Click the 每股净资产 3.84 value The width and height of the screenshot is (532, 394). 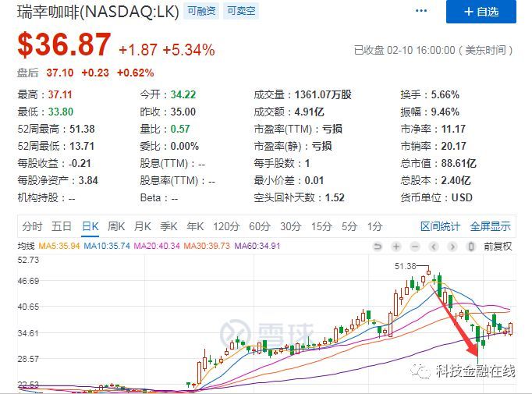[88, 180]
